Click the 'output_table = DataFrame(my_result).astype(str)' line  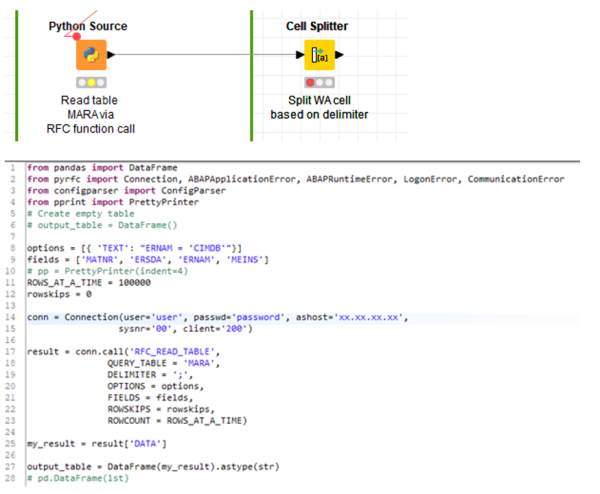pos(153,466)
